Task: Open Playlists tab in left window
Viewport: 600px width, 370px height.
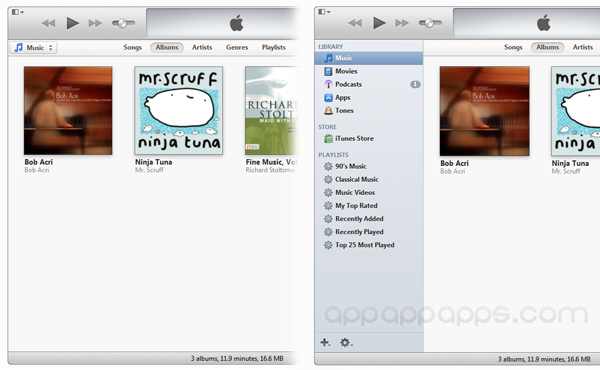Action: [274, 47]
